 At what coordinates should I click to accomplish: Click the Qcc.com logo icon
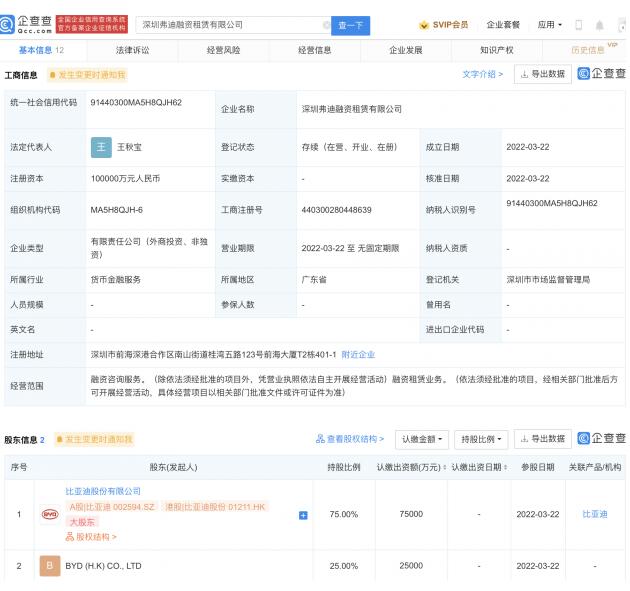tap(7, 25)
